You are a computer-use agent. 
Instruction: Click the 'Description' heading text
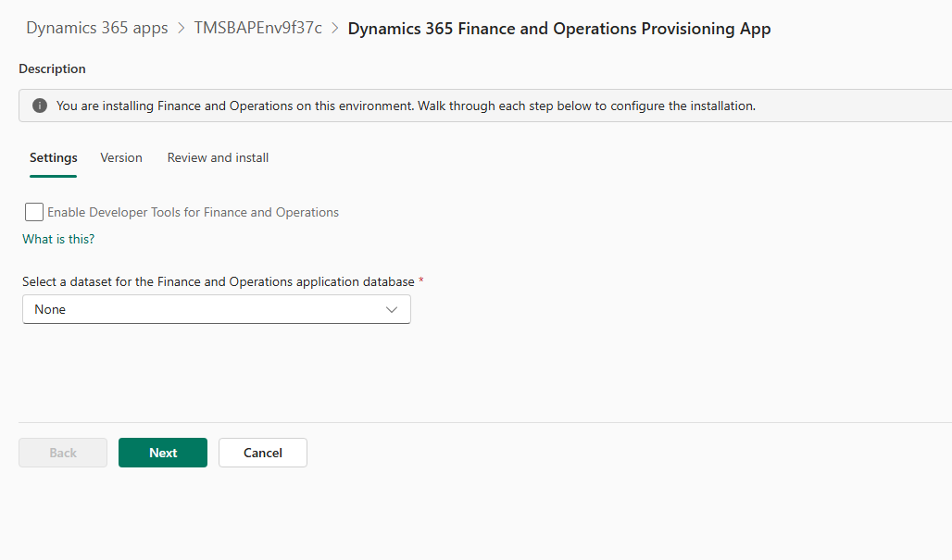pyautogui.click(x=52, y=68)
